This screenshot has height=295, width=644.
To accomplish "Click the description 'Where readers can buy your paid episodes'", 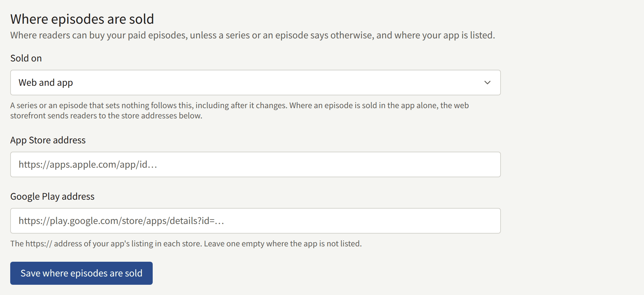I will click(x=253, y=35).
